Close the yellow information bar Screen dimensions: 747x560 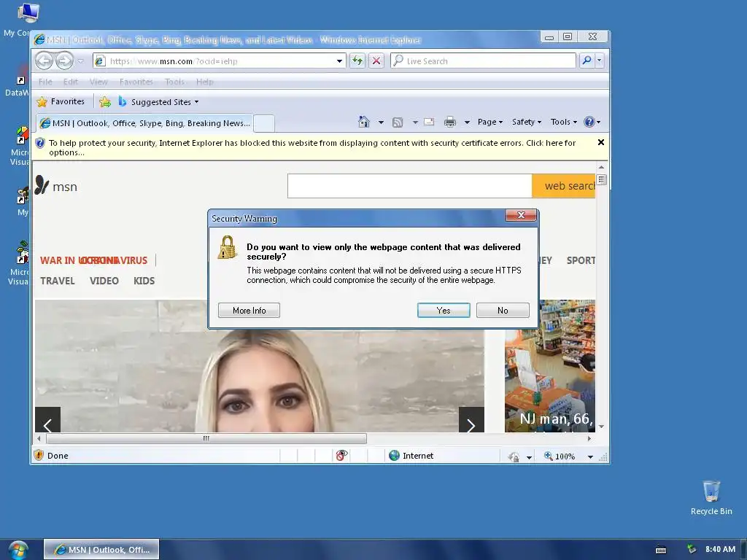pos(601,142)
